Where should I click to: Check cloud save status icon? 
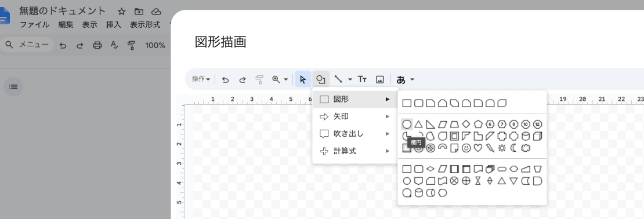point(156,12)
